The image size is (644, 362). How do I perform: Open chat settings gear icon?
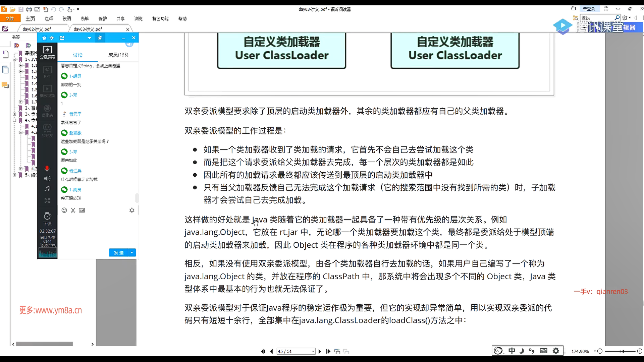pos(132,210)
